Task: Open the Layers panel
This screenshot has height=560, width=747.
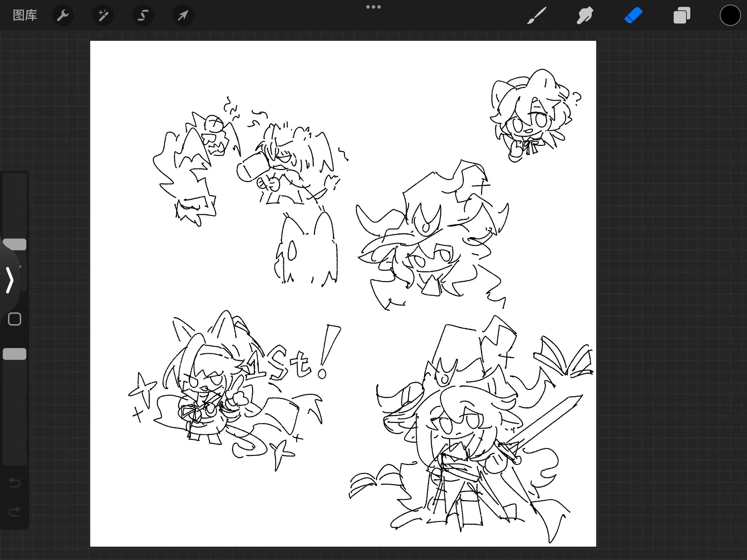Action: tap(682, 16)
